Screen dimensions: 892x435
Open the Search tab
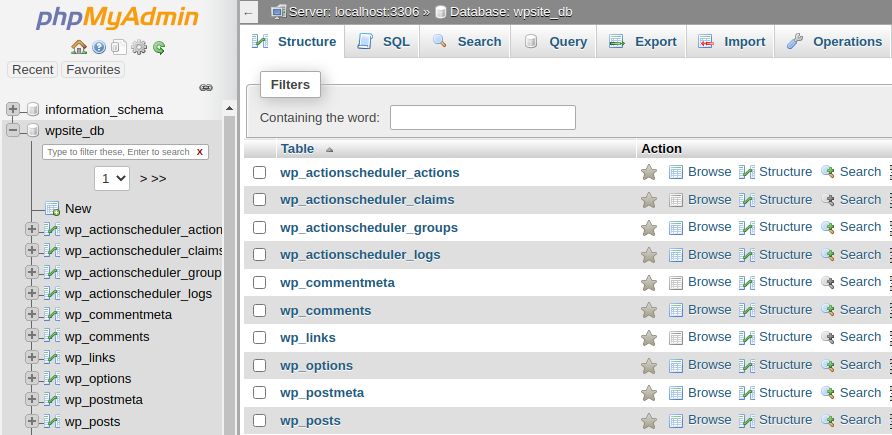point(465,42)
